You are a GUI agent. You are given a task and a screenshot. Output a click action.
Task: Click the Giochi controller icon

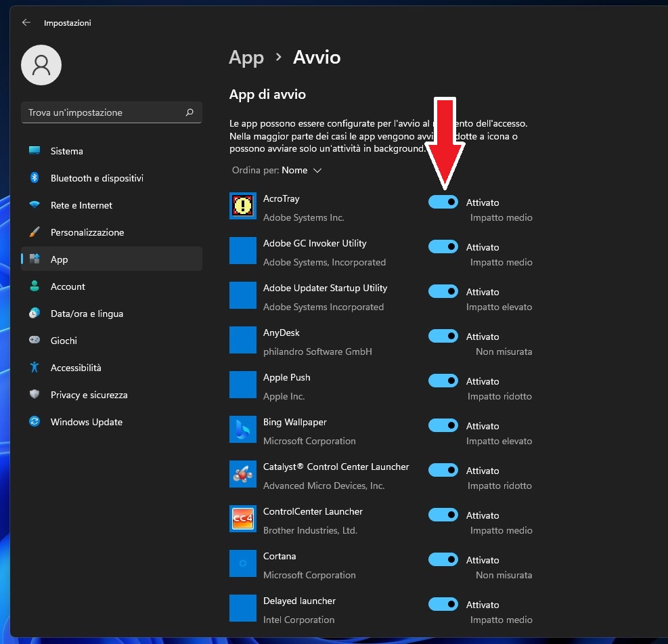click(35, 340)
